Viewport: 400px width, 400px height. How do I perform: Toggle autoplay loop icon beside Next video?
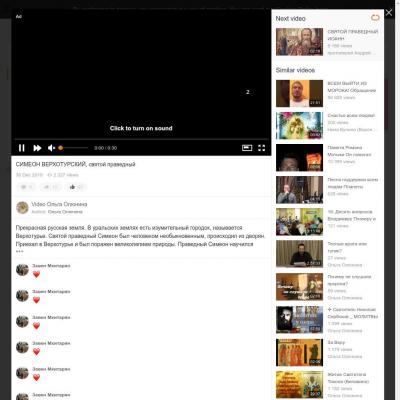(375, 18)
